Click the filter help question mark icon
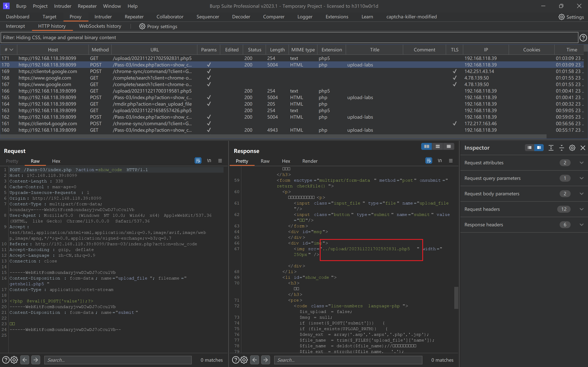The height and width of the screenshot is (367, 588). pyautogui.click(x=583, y=38)
